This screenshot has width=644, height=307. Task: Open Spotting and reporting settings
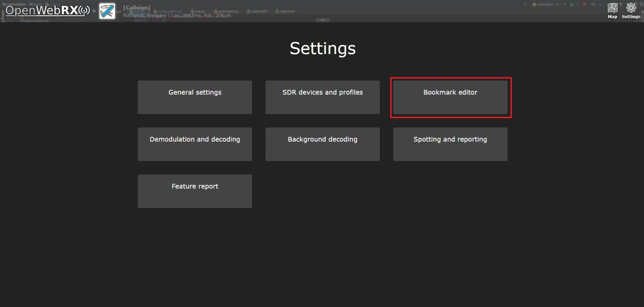point(450,144)
